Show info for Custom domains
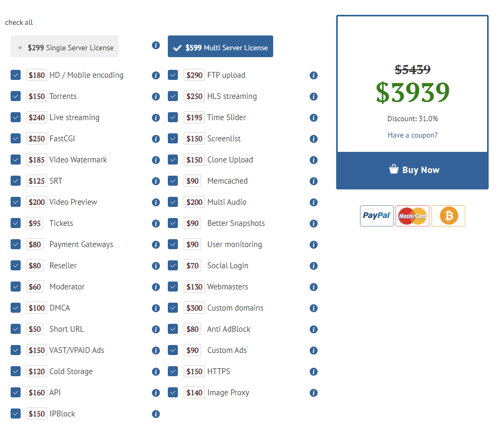Screen dimensions: 504x427 (313, 308)
